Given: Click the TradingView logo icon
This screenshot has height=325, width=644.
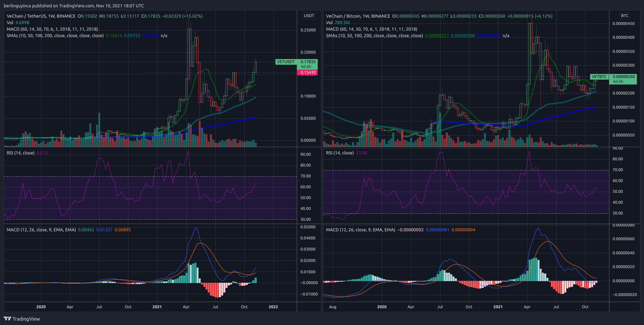Looking at the screenshot, I should pos(7,319).
